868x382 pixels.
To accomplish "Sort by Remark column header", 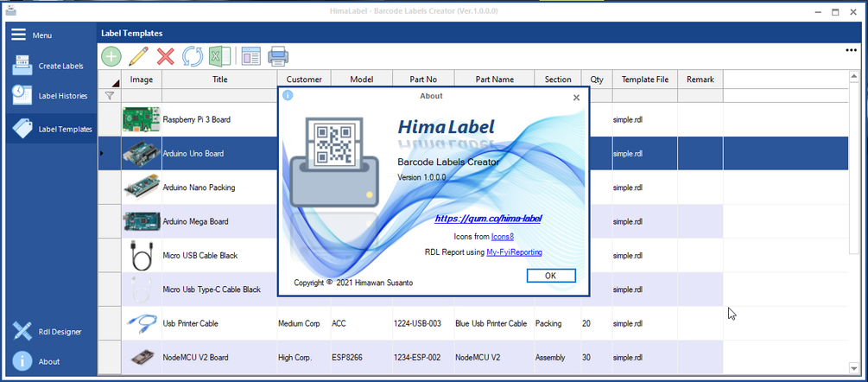I will click(x=700, y=80).
